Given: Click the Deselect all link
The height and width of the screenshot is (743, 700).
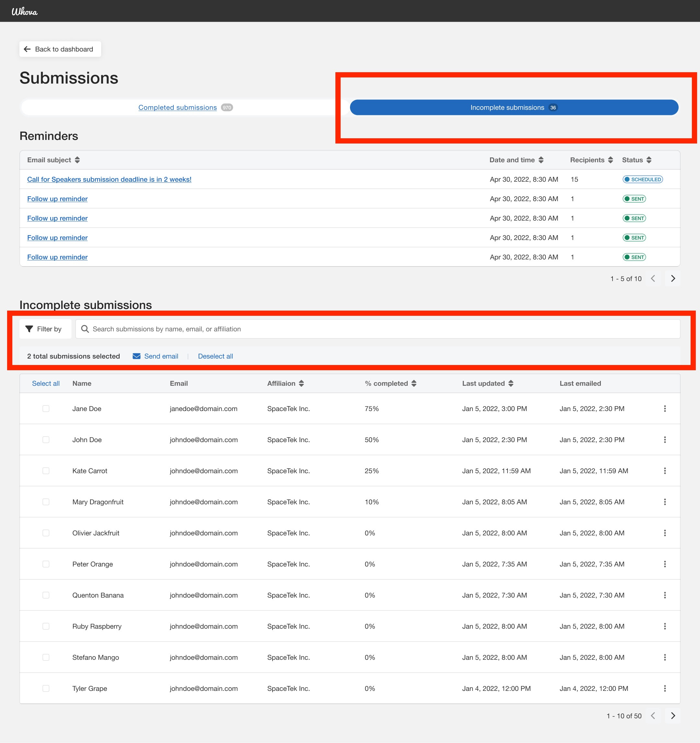Looking at the screenshot, I should (215, 356).
